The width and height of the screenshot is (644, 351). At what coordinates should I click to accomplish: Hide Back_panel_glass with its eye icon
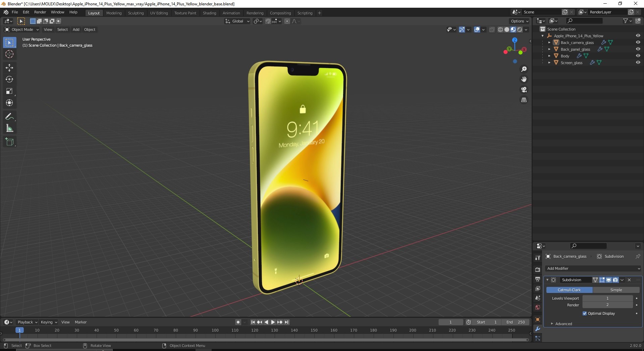[x=638, y=49]
